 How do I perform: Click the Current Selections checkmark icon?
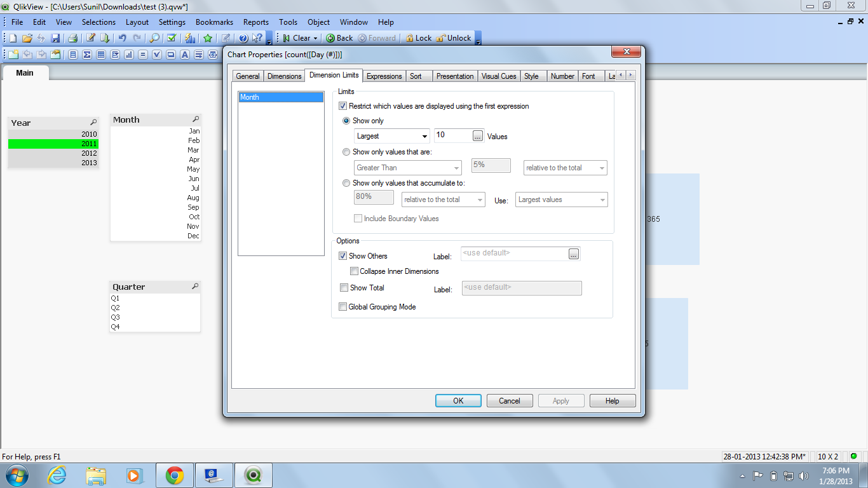click(172, 38)
